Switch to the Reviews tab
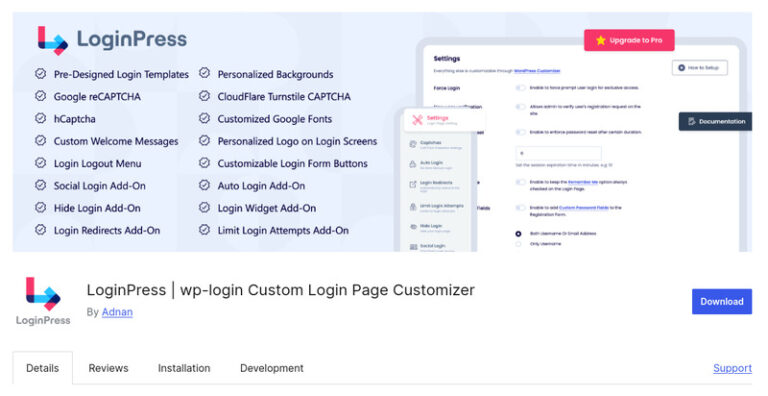This screenshot has width=768, height=396. pos(108,368)
